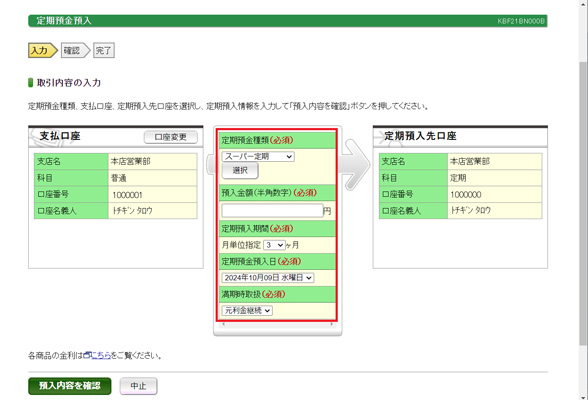Open the 定期預金預入日 date dropdown

[268, 278]
